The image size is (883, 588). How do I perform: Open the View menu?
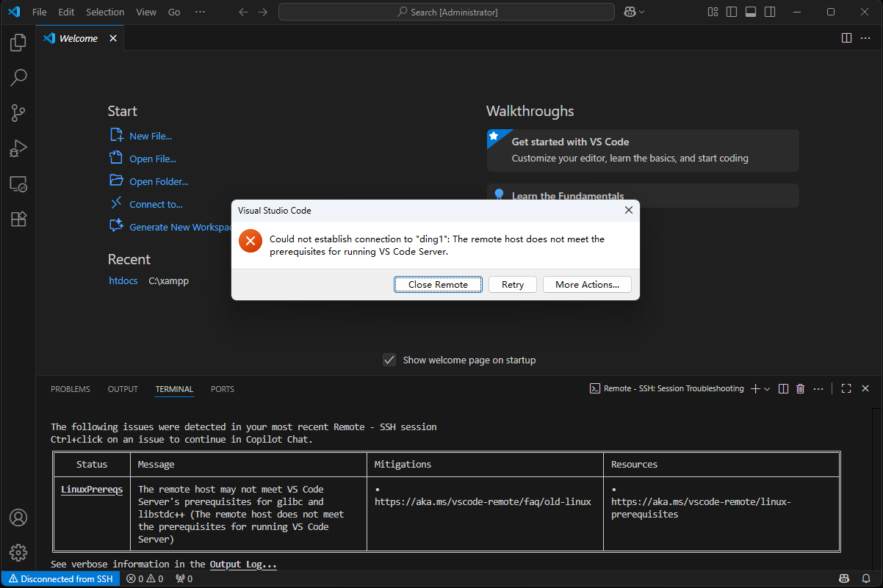coord(146,12)
